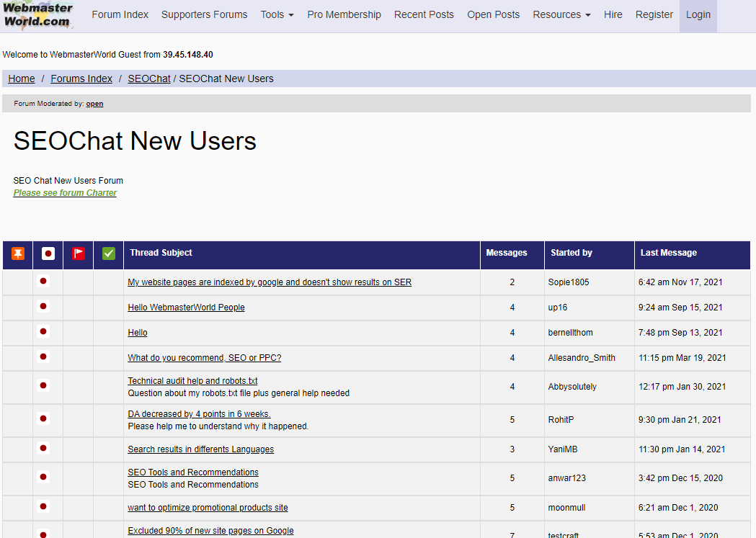Screen dimensions: 756x538
Task: Click last message date 3:42 pm Dec 15, 2020
Action: point(680,478)
